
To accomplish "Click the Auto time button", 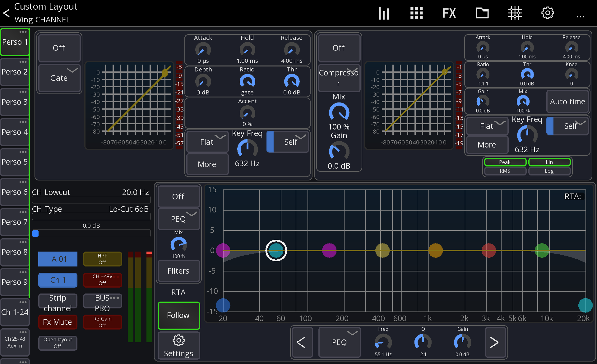I will (568, 102).
